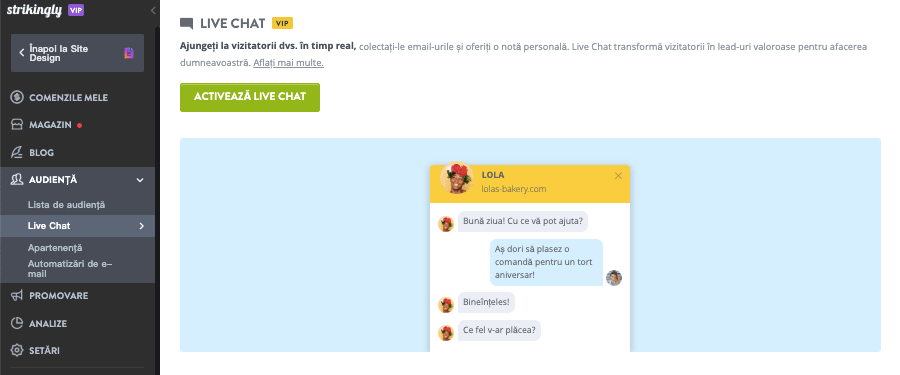Click the Activează Live Chat button
The height and width of the screenshot is (375, 900).
coord(250,97)
